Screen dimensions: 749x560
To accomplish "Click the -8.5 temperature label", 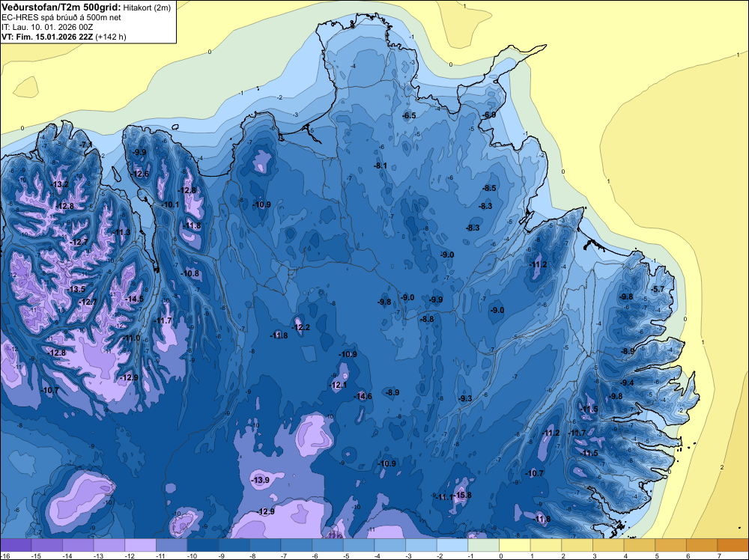I will coord(490,188).
